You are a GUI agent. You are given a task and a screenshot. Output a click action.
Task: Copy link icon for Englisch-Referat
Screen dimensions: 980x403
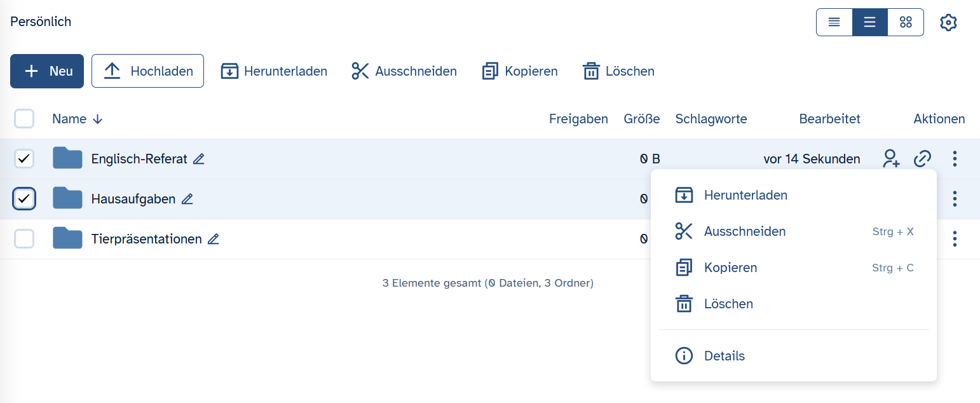pos(922,159)
